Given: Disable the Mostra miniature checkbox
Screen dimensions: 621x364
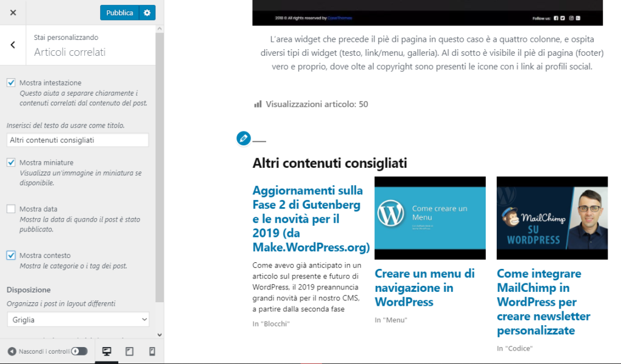Looking at the screenshot, I should pos(11,162).
